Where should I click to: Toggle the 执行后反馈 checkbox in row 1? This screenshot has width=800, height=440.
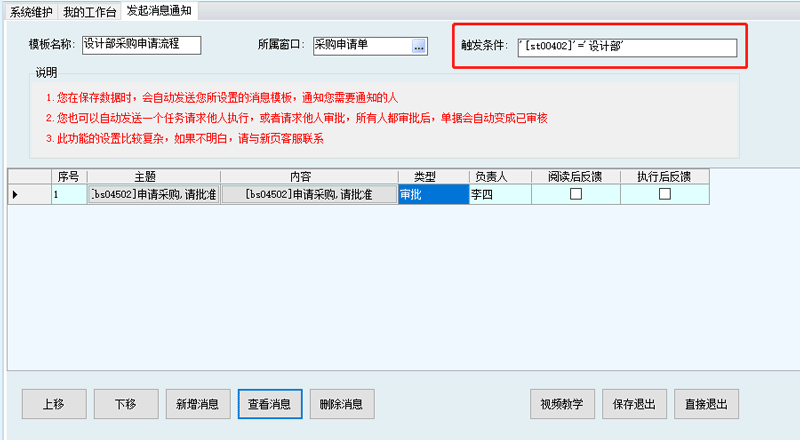[665, 195]
